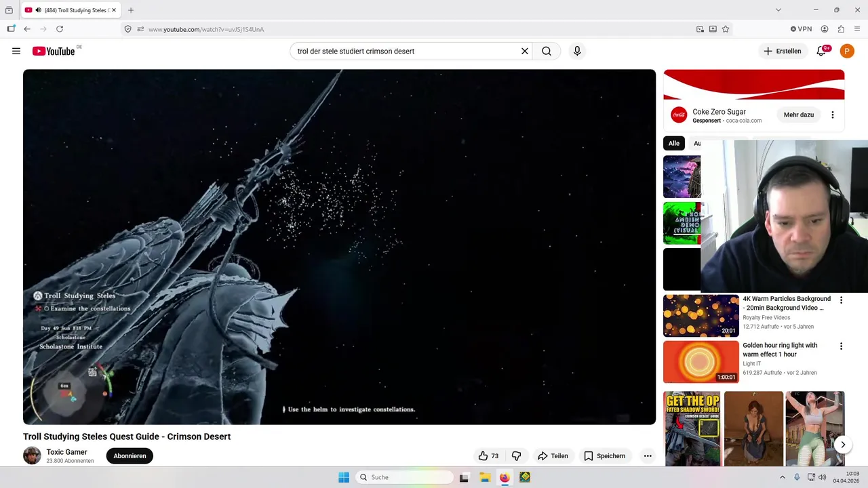Subscribe via the Abonnieren button
868x488 pixels.
click(x=130, y=456)
